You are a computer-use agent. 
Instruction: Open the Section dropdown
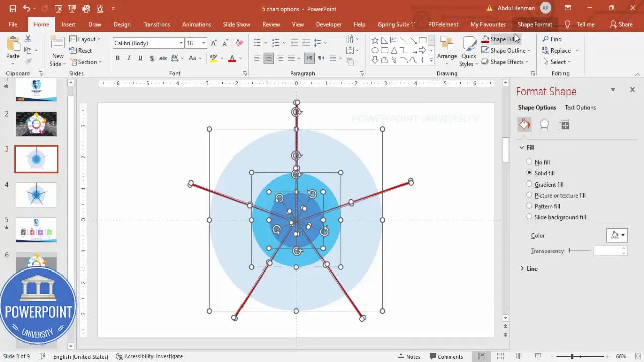(86, 62)
